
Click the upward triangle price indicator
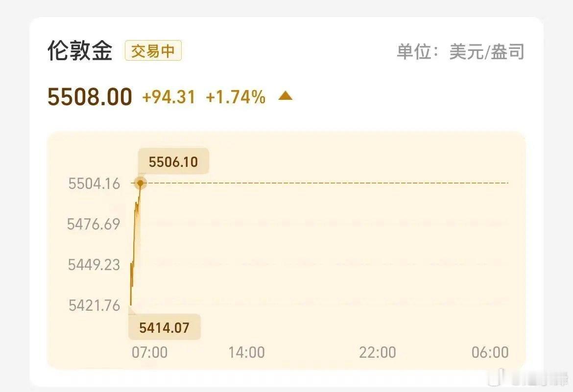click(x=286, y=97)
